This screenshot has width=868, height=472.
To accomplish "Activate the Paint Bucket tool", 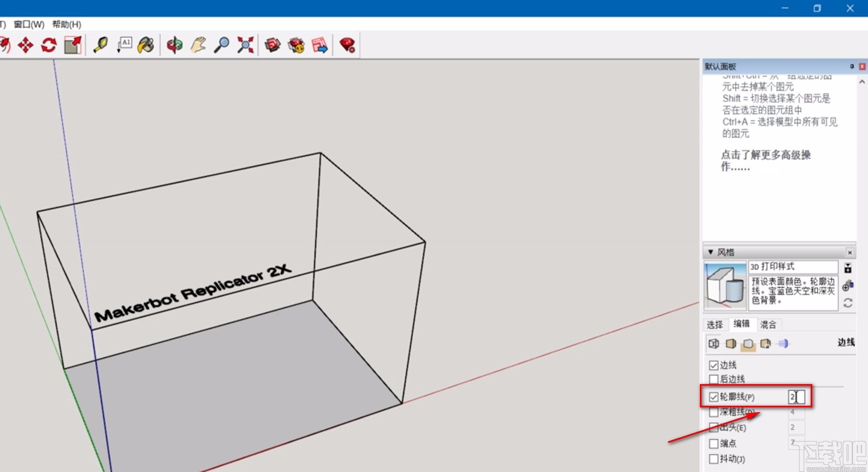I will click(146, 45).
